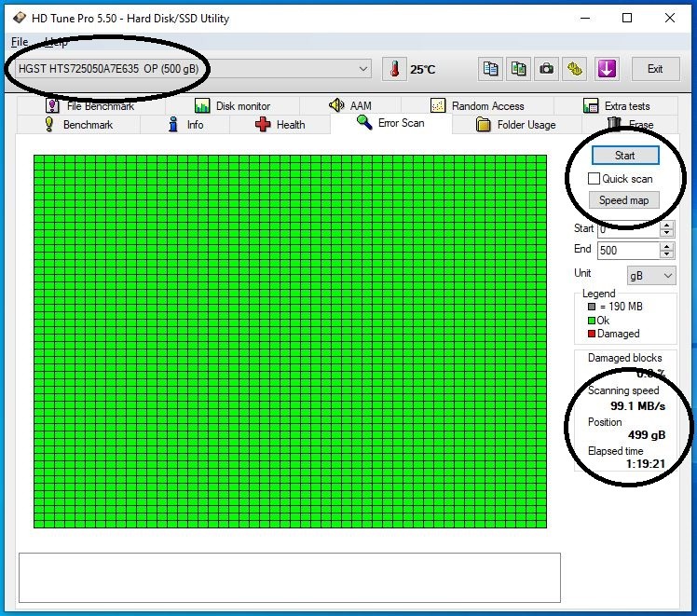Click the blue Info icon

point(173,125)
